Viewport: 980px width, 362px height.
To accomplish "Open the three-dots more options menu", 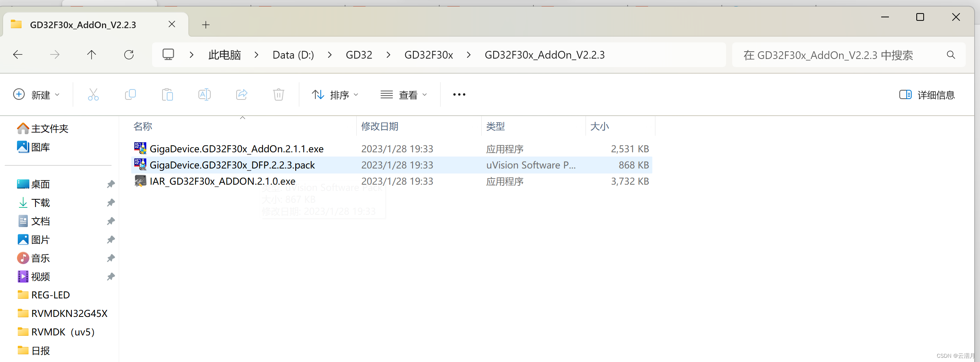I will tap(459, 94).
